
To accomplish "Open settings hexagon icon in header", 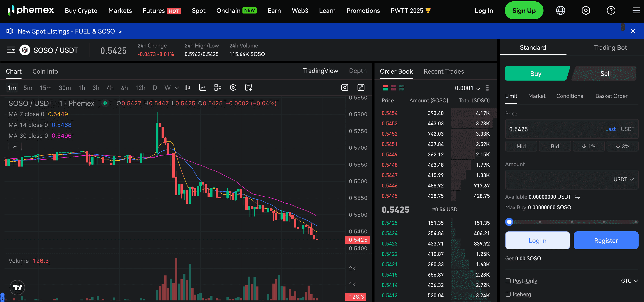I will [585, 11].
